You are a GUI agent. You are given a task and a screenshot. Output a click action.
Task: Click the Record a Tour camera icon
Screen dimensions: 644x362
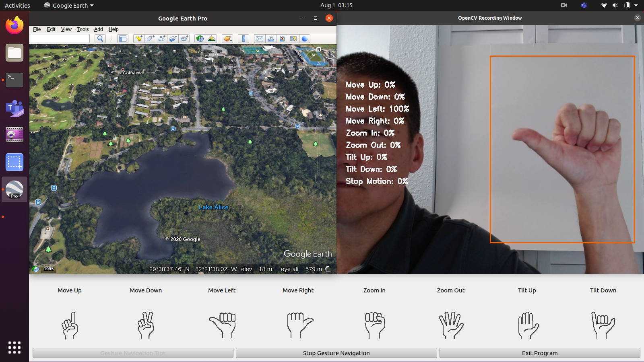tap(184, 39)
